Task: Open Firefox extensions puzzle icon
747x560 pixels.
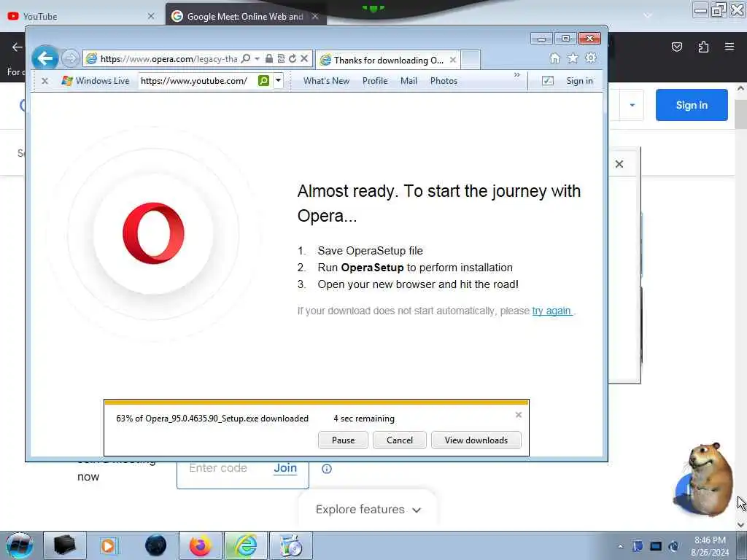Action: (703, 47)
